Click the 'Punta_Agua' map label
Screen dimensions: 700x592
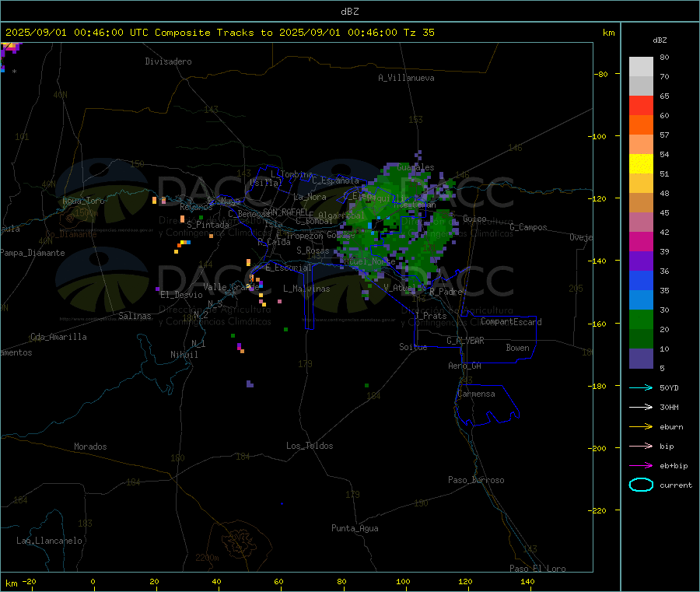(x=355, y=528)
